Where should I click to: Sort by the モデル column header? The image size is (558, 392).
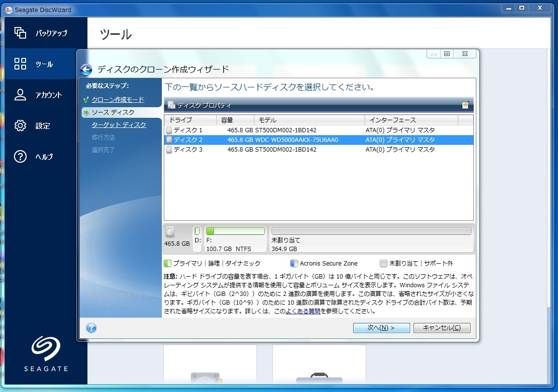point(309,120)
